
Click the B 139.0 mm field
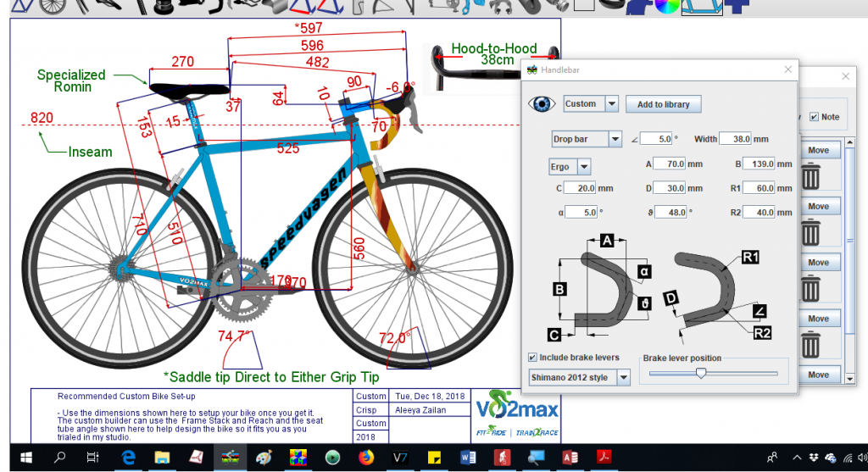tap(759, 164)
